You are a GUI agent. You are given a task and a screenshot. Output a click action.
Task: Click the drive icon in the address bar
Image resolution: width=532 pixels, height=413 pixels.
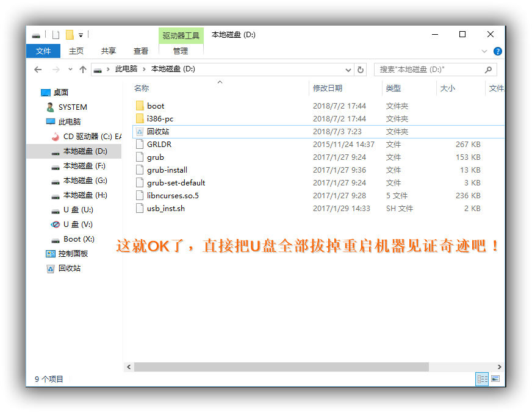click(98, 70)
